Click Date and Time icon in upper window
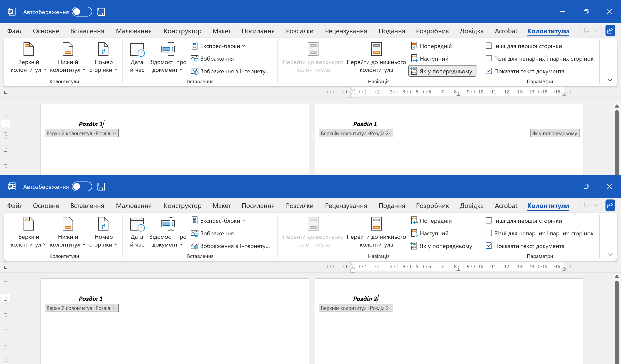This screenshot has height=364, width=621. pos(137,49)
